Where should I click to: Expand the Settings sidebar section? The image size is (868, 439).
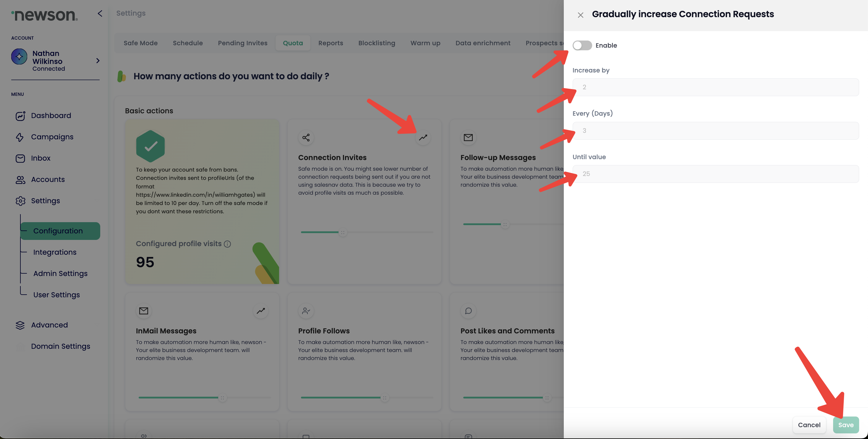point(46,201)
